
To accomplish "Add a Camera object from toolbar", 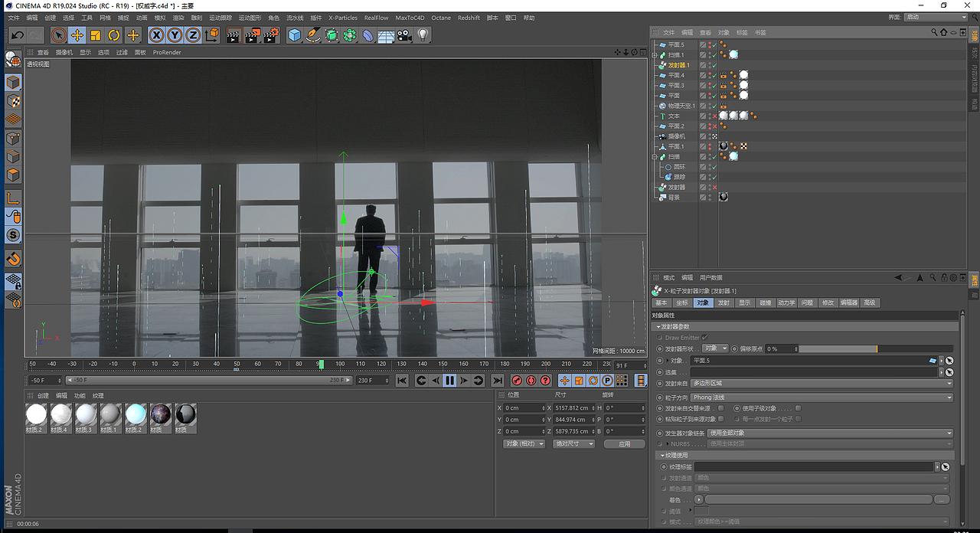I will [x=404, y=35].
